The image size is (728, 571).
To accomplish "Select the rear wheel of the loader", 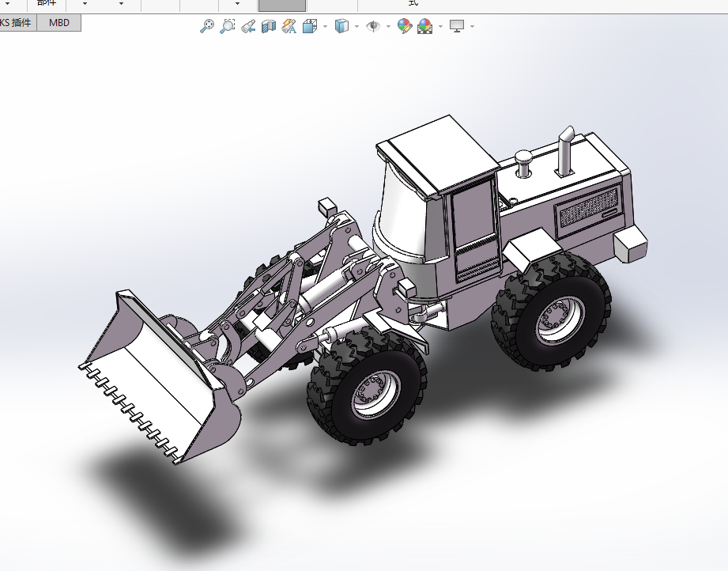I will 553,312.
